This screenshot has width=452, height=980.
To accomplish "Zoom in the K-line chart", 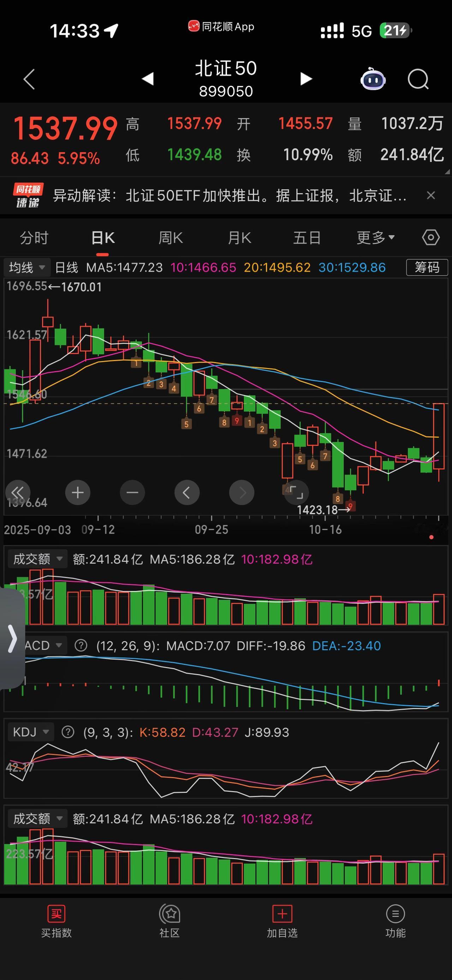I will (x=78, y=492).
